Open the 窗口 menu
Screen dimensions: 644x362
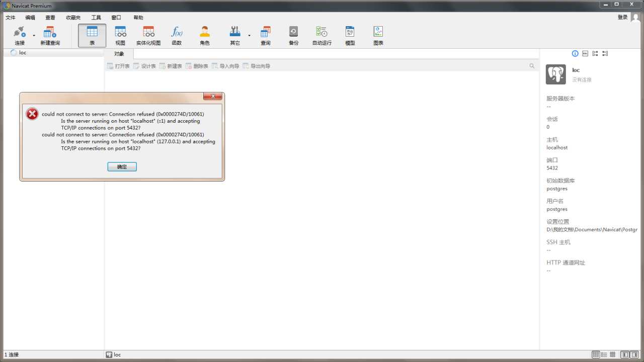(x=116, y=18)
